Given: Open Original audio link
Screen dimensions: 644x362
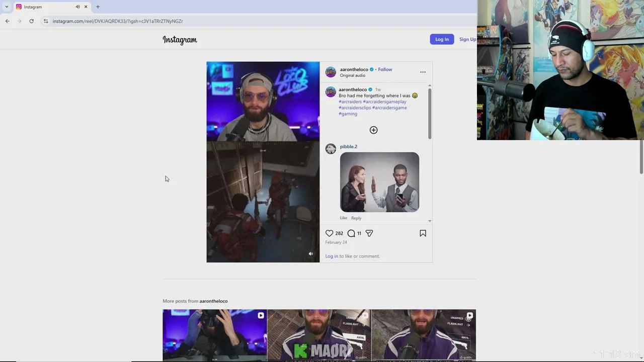Looking at the screenshot, I should point(352,75).
